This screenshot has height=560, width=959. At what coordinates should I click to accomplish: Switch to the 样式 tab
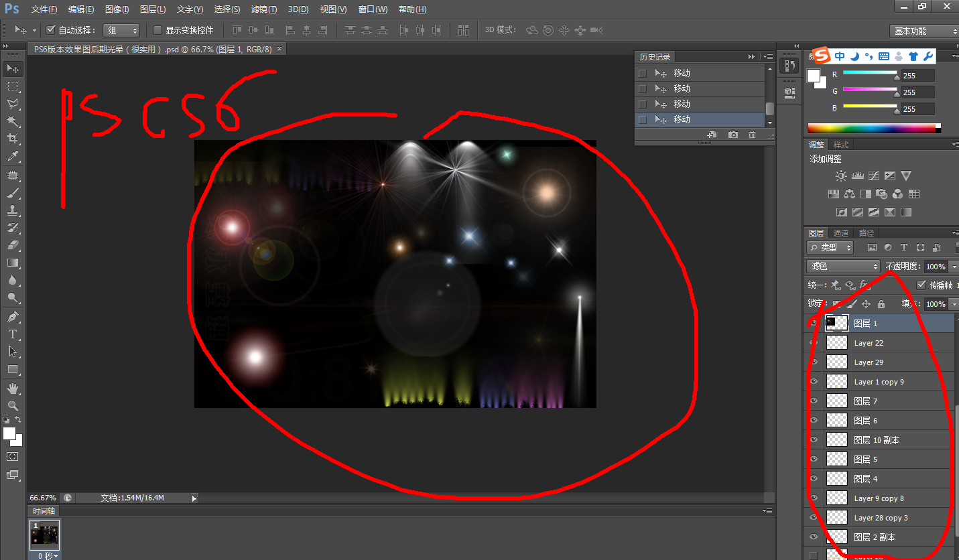[841, 145]
